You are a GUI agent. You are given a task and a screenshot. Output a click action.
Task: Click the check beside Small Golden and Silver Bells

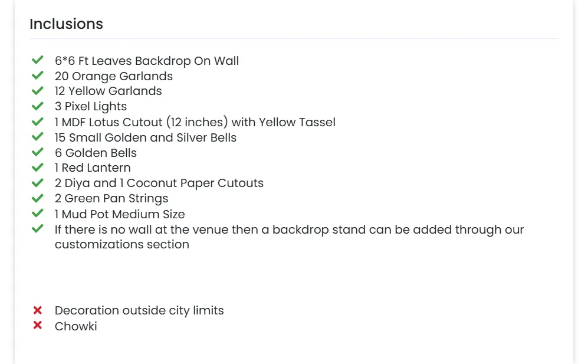point(38,137)
